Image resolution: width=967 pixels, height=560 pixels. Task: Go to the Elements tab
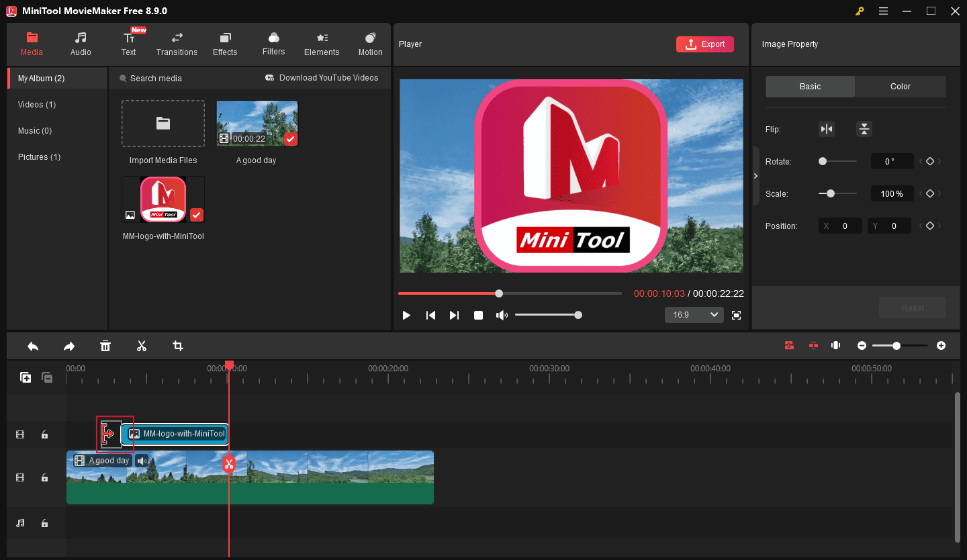322,44
